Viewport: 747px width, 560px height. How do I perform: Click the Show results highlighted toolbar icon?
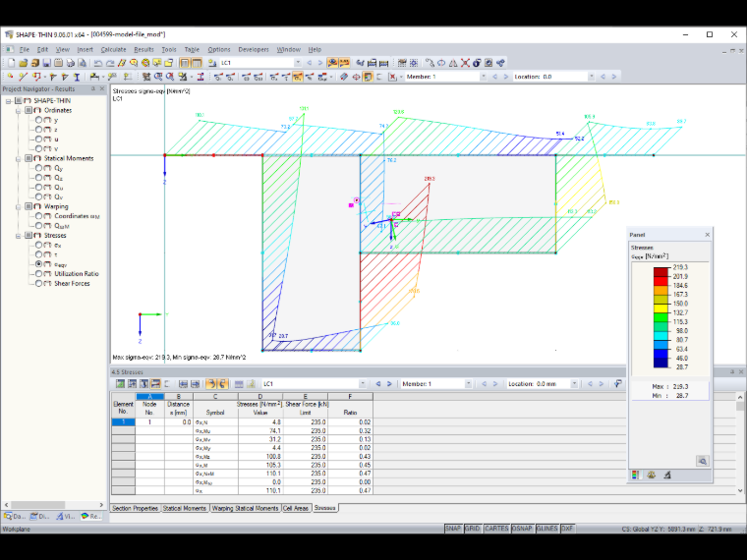coord(332,63)
